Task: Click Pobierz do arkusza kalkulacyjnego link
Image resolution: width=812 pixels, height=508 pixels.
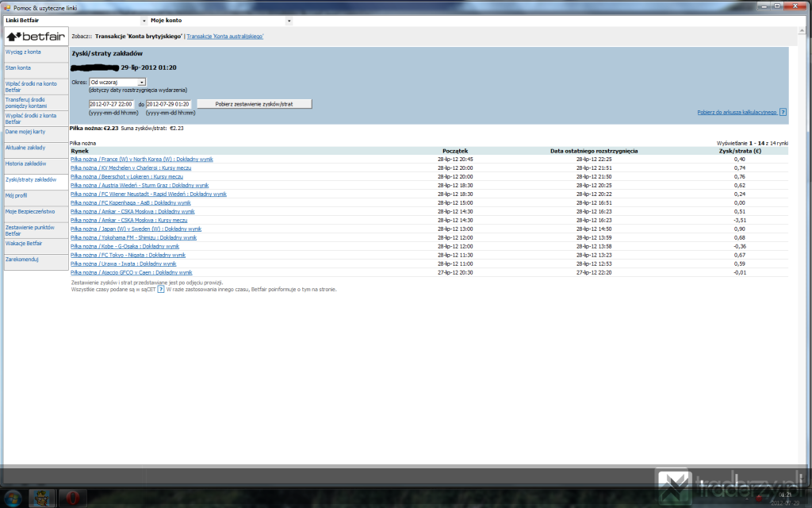Action: coord(737,112)
